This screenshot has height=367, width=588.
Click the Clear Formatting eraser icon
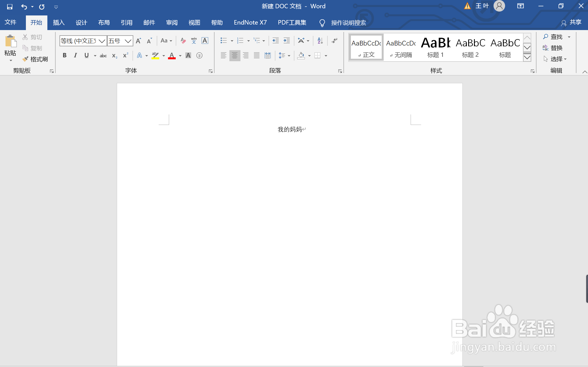pyautogui.click(x=183, y=41)
